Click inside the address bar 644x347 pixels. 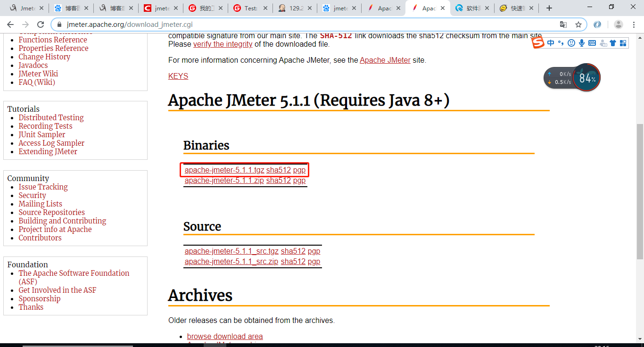pos(189,24)
